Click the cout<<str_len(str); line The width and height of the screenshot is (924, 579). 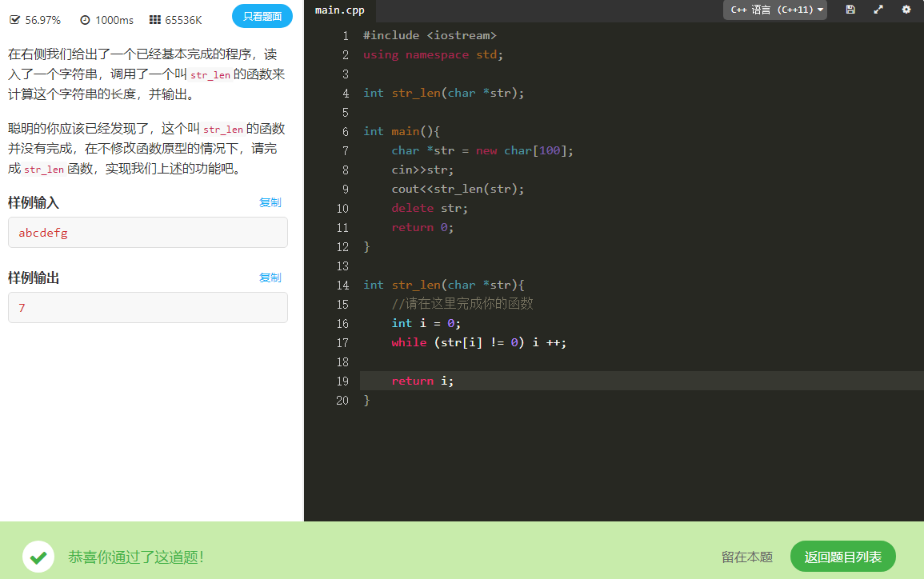(x=458, y=189)
